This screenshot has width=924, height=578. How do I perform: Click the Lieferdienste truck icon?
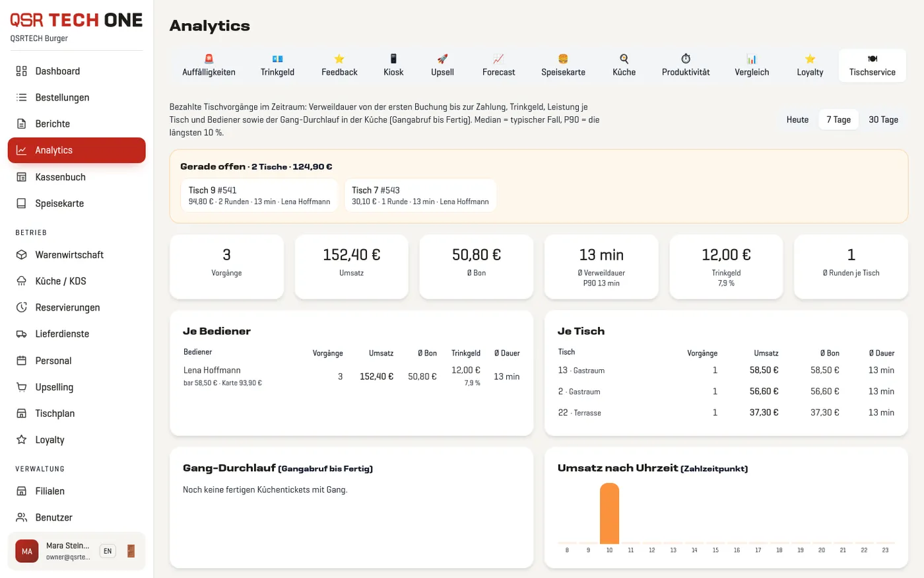point(22,334)
